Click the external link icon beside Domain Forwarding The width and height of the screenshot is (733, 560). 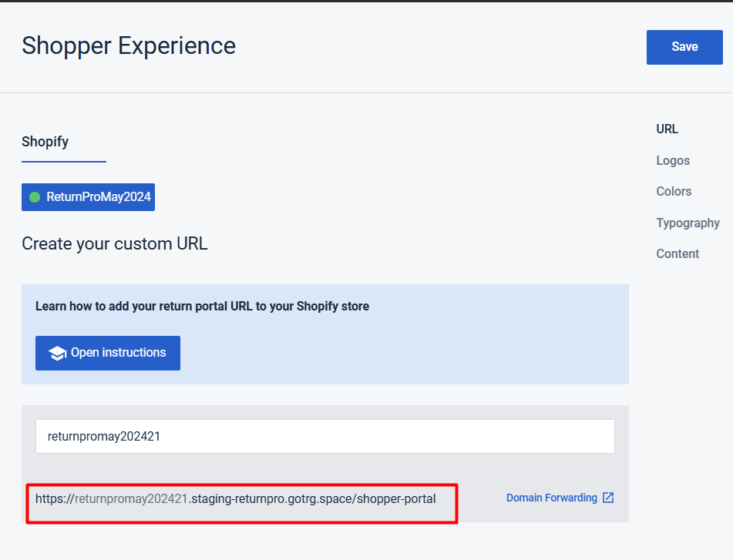[x=608, y=498]
